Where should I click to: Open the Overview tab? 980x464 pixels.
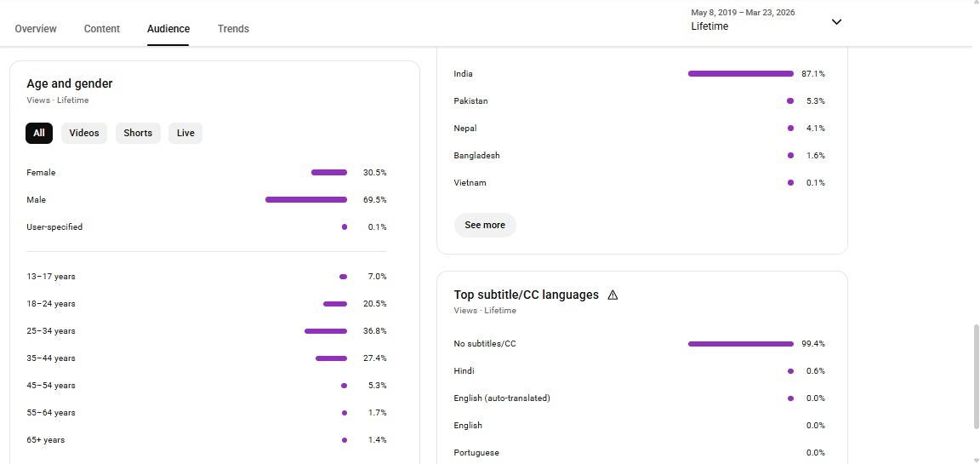click(x=36, y=29)
